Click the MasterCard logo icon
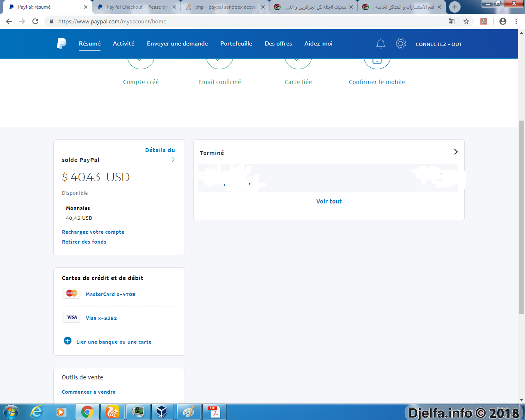The width and height of the screenshot is (525, 420). pyautogui.click(x=72, y=293)
